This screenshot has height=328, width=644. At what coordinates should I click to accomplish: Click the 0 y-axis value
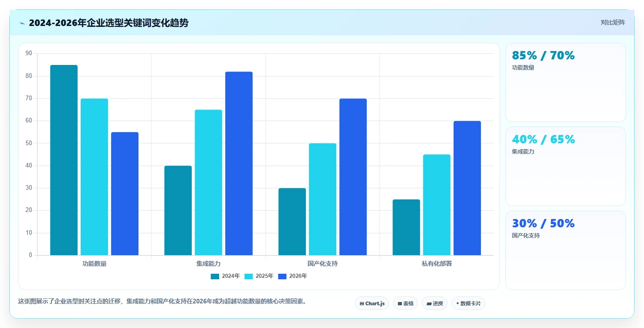[31, 255]
